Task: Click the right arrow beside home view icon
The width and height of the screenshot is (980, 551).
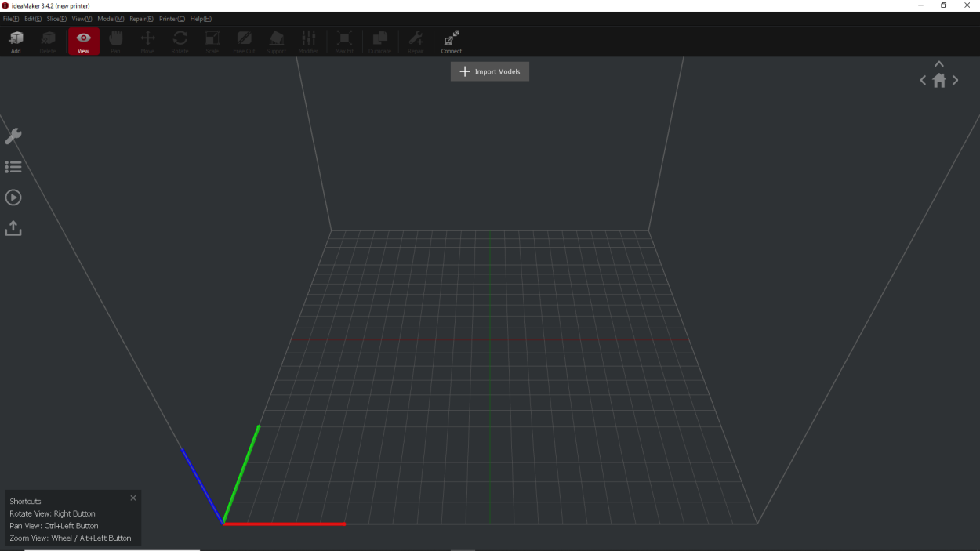Action: [x=955, y=80]
